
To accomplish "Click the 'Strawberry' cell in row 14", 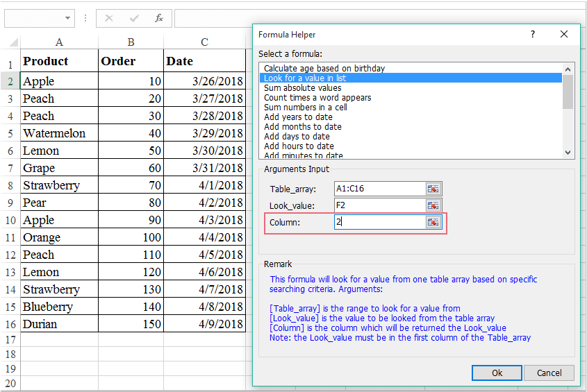I will click(59, 289).
